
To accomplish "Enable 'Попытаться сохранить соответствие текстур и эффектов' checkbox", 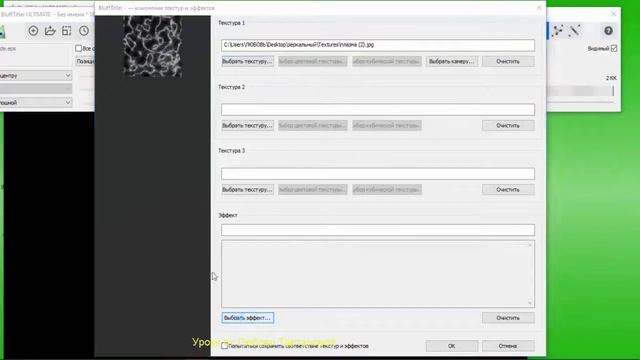I will pyautogui.click(x=224, y=346).
